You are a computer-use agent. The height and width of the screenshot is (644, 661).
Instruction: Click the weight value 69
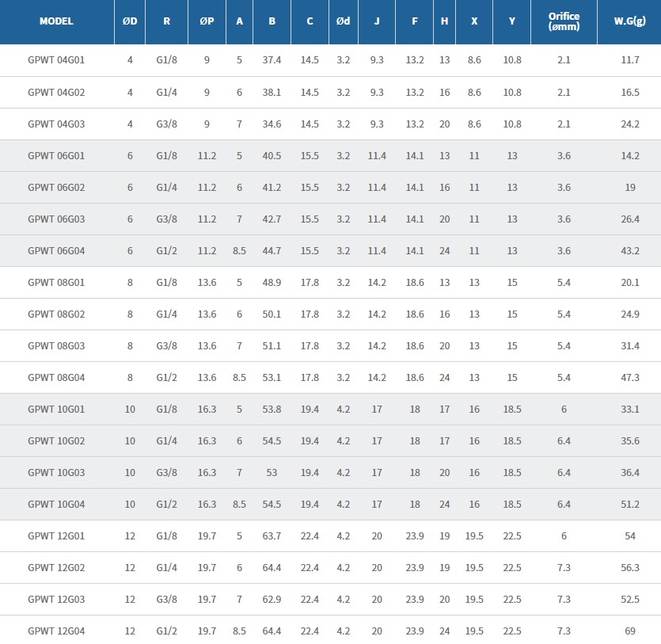point(630,631)
